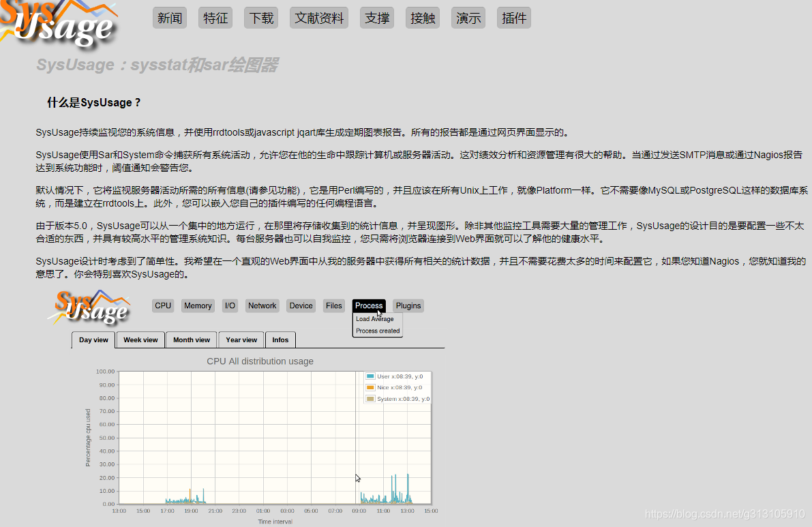The height and width of the screenshot is (527, 812).
Task: Open the 文献资料 menu
Action: [x=319, y=18]
